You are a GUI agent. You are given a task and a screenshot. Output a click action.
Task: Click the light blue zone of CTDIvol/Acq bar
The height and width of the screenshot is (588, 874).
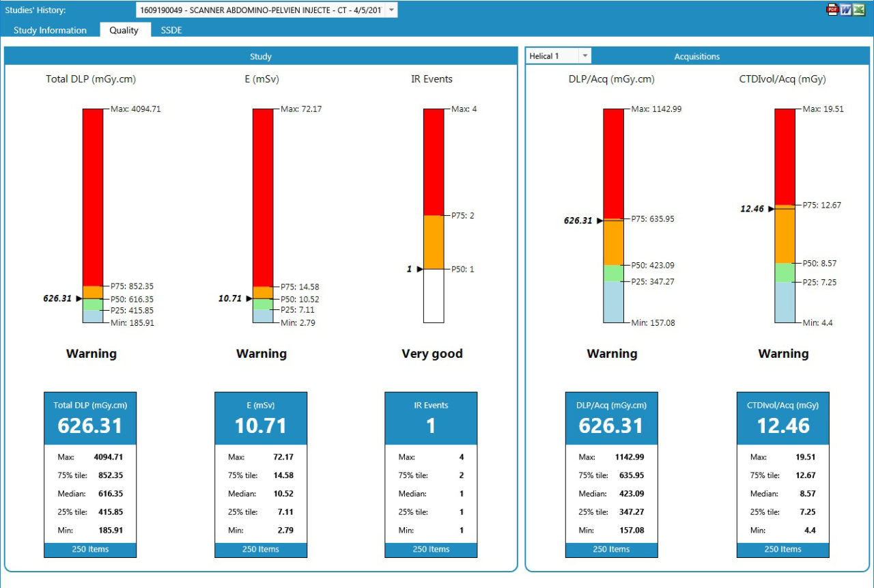pos(785,302)
